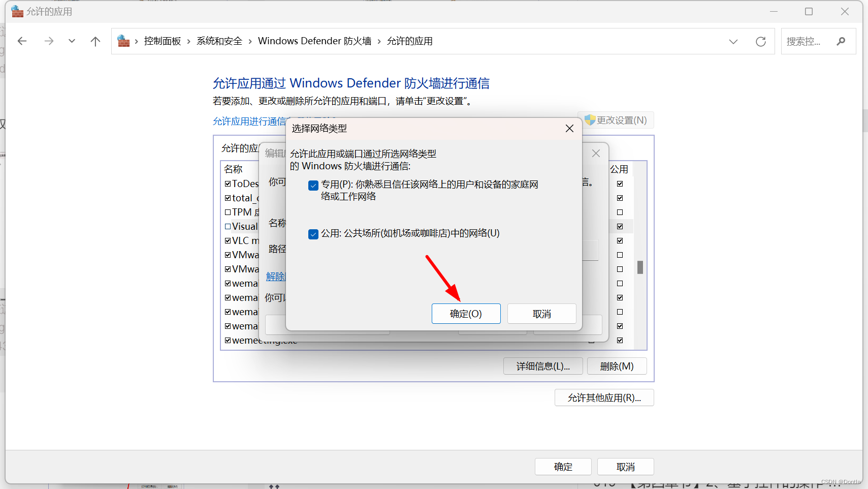Click the apps list scrollbar thumb

[x=640, y=267]
